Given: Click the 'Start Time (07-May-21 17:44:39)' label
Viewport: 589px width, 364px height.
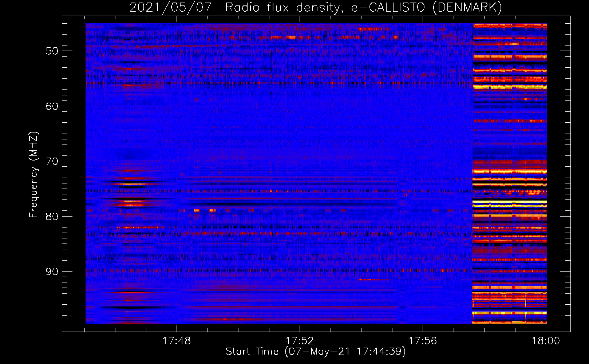Looking at the screenshot, I should click(x=316, y=352).
